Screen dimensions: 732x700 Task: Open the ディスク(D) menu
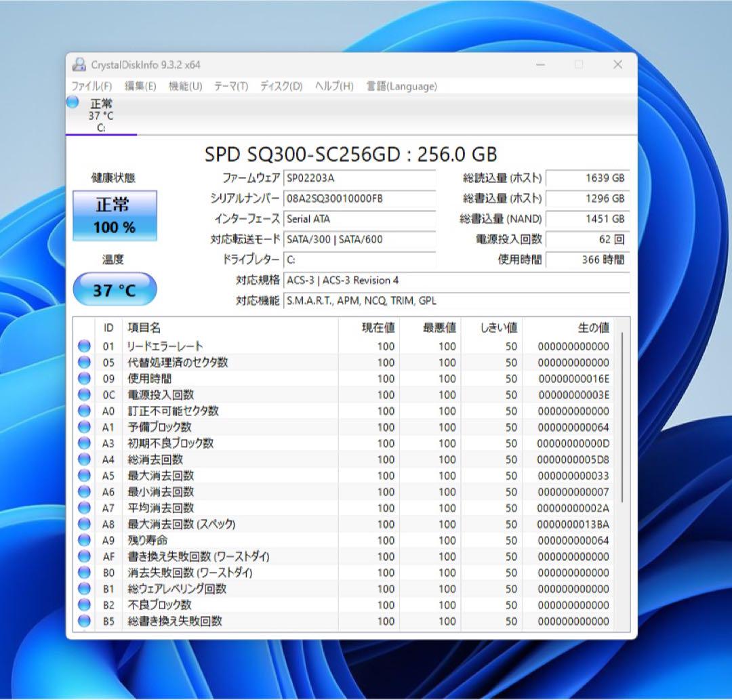coord(281,86)
